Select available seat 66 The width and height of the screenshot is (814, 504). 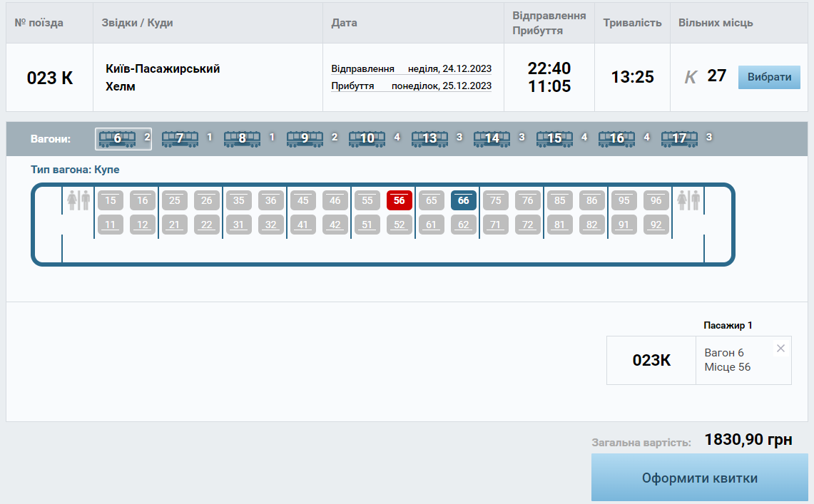point(464,200)
